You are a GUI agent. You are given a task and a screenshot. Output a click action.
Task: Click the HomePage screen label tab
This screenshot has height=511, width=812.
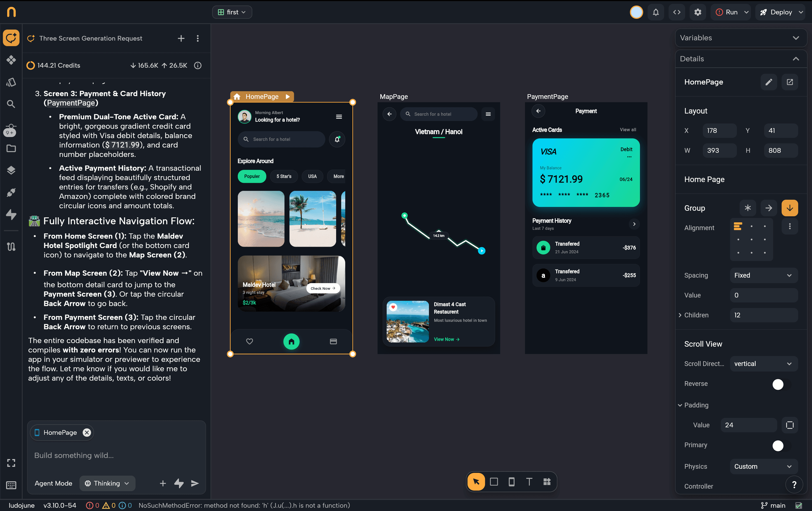click(262, 96)
